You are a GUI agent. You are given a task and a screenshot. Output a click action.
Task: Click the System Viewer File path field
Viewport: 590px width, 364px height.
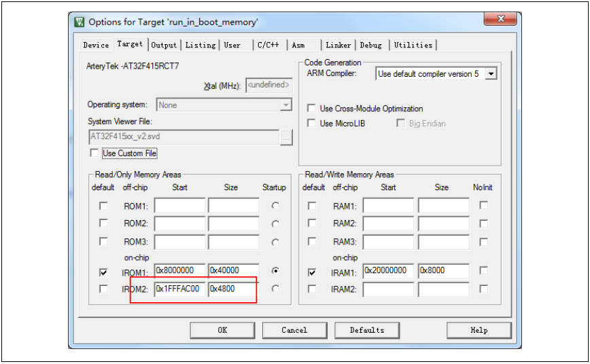(184, 137)
